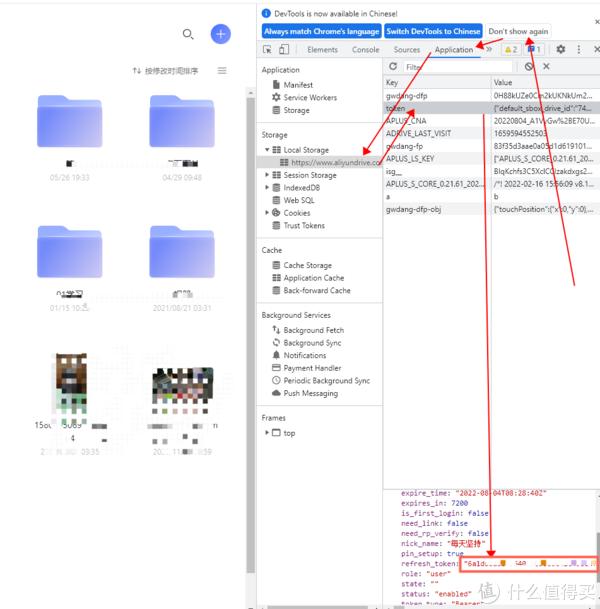Select the token key row
The image size is (600, 609).
tap(491, 108)
